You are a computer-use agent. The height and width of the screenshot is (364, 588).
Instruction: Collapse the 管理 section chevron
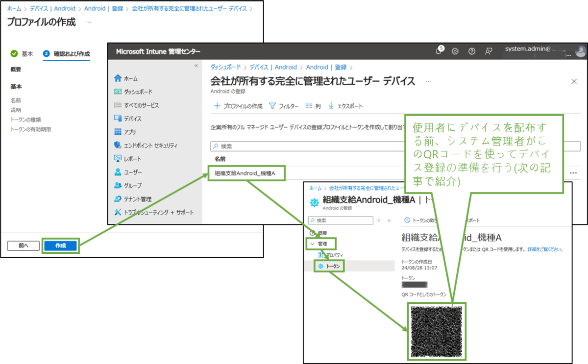[x=312, y=243]
